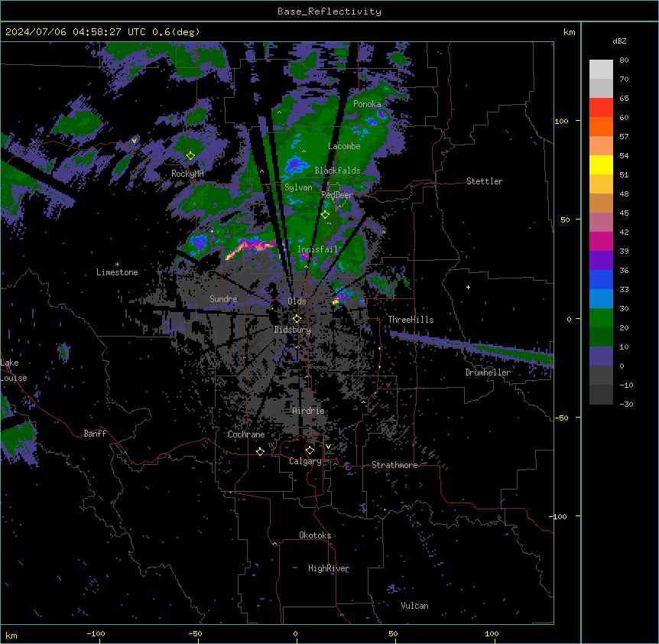Click the km unit label at bottom left
659x644 pixels.
[11, 635]
